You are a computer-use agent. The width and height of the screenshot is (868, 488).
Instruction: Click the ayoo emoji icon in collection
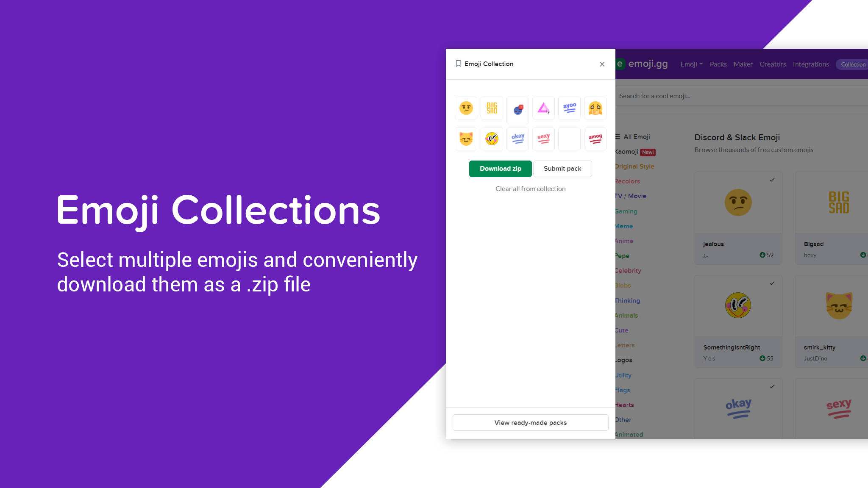click(569, 108)
